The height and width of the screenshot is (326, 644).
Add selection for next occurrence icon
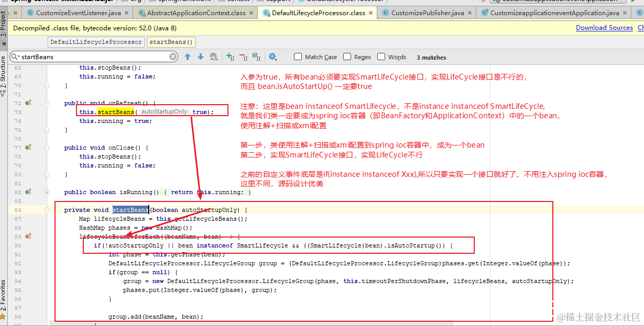pos(230,57)
